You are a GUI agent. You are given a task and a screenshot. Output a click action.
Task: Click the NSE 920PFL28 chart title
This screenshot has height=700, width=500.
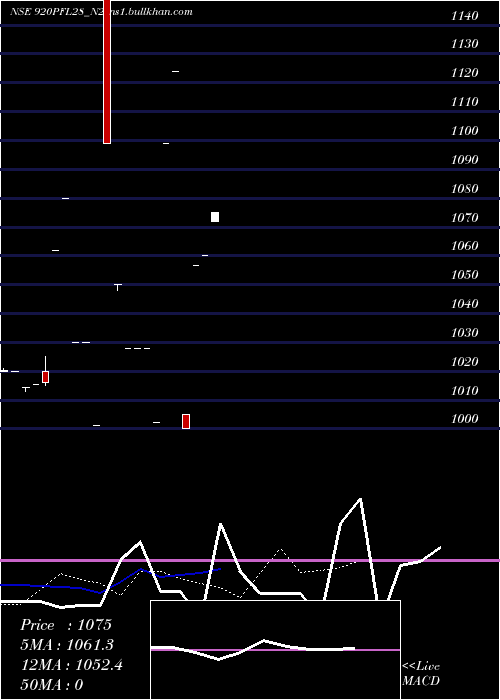(x=101, y=12)
